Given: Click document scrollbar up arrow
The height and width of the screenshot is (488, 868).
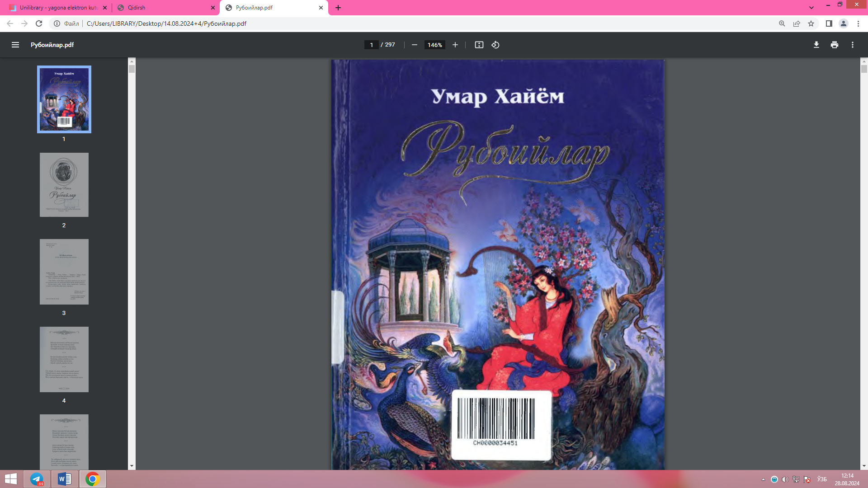Looking at the screenshot, I should [864, 61].
